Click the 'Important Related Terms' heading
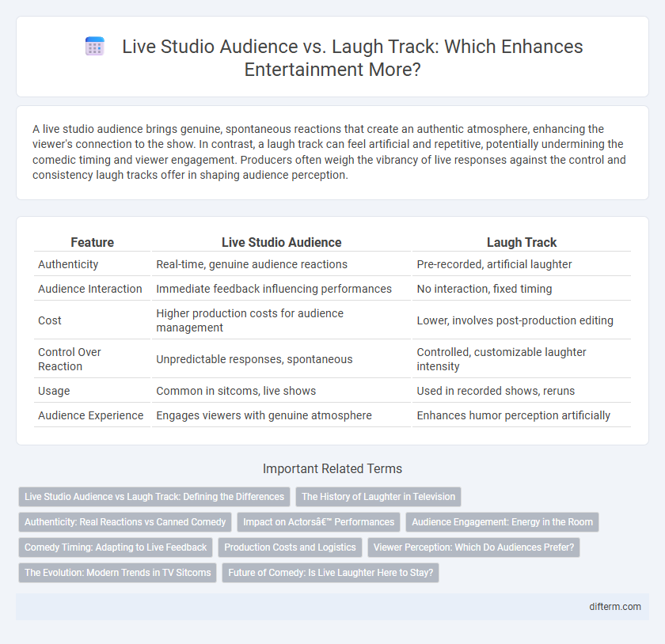The image size is (665, 644). point(332,468)
